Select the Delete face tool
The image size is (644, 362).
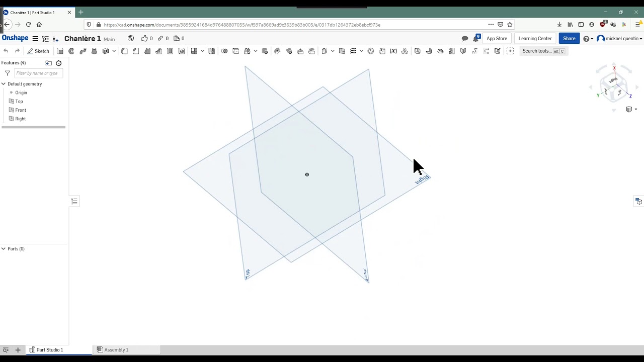click(x=289, y=51)
